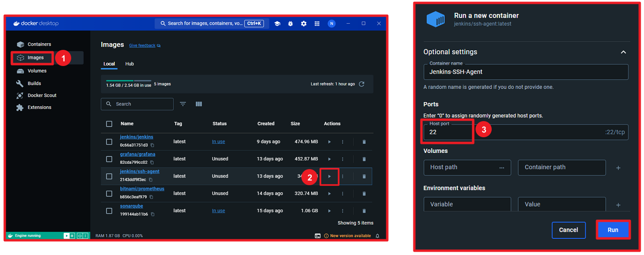Select the jenkins/ssh-agent row checkbox

coord(109,176)
